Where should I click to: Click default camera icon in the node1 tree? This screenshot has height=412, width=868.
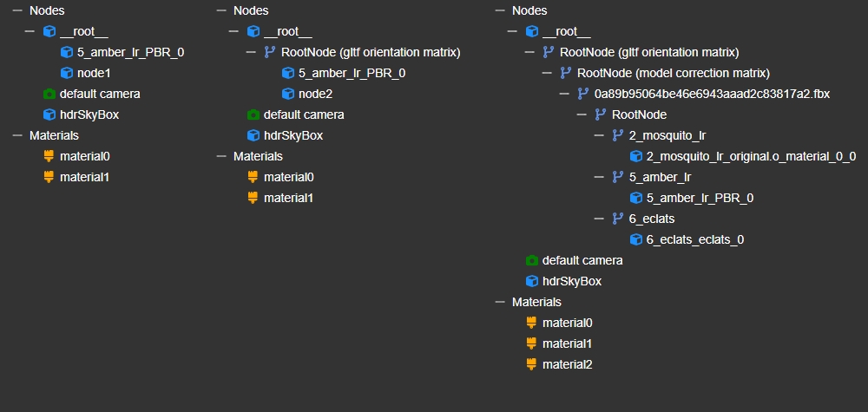point(49,94)
